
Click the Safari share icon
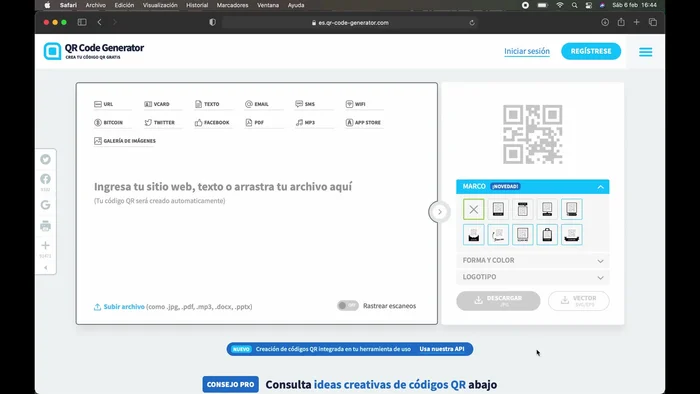click(x=621, y=22)
